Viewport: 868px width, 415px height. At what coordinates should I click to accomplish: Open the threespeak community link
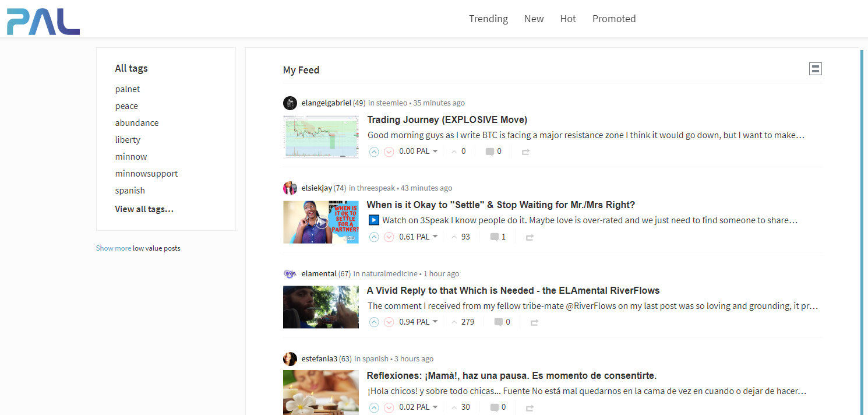376,188
